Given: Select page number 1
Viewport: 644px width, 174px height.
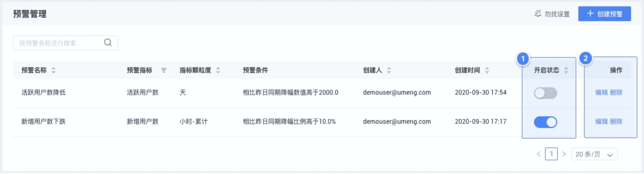Looking at the screenshot, I should 551,154.
